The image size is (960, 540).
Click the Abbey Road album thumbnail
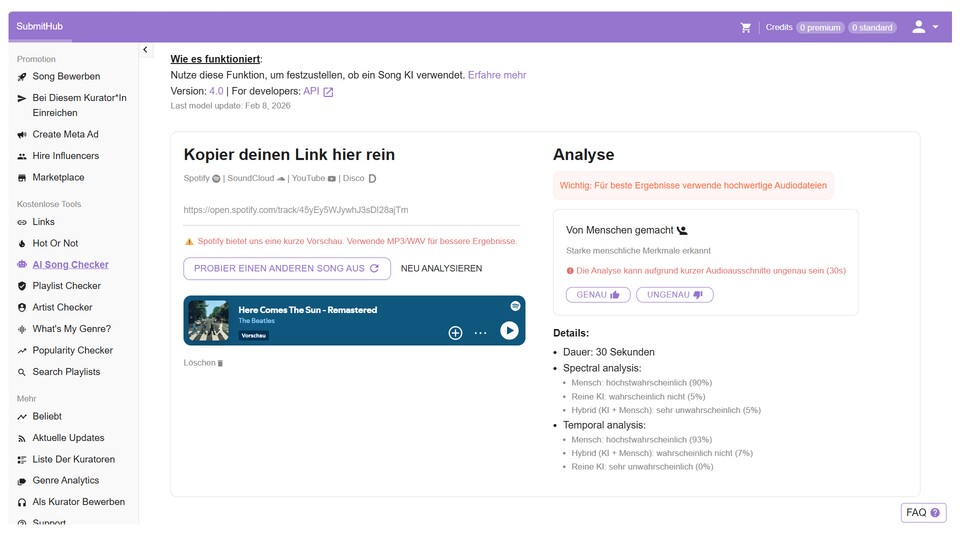[x=209, y=320]
